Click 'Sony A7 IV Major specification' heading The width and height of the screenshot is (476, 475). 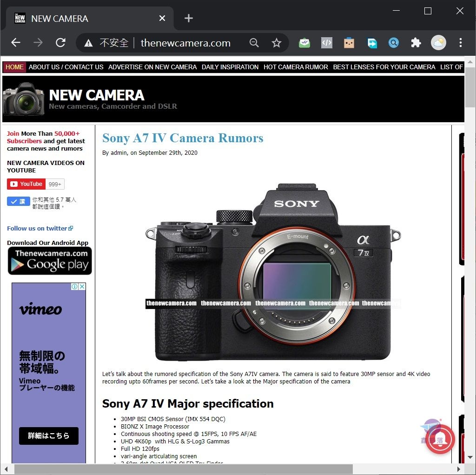point(188,404)
